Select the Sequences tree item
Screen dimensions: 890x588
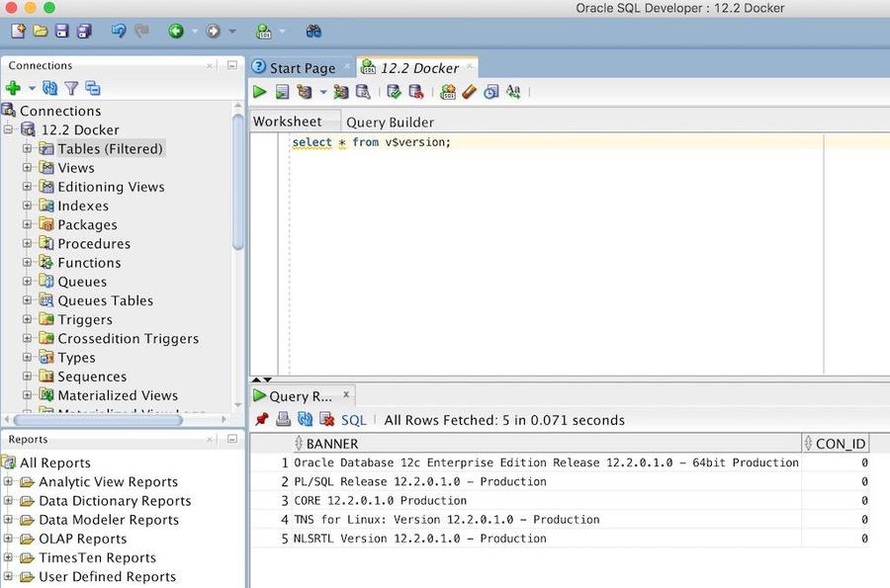92,377
